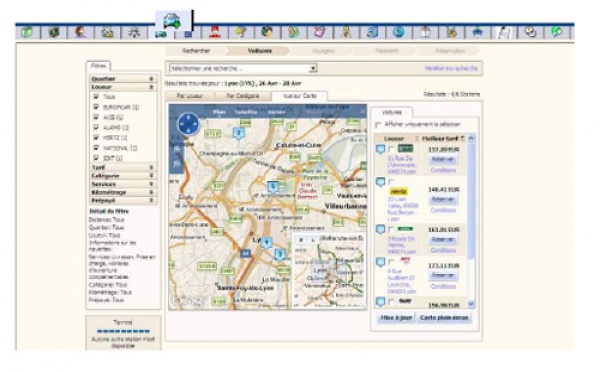Switch to the Par Catégorie tab
The image size is (600, 372).
(243, 96)
